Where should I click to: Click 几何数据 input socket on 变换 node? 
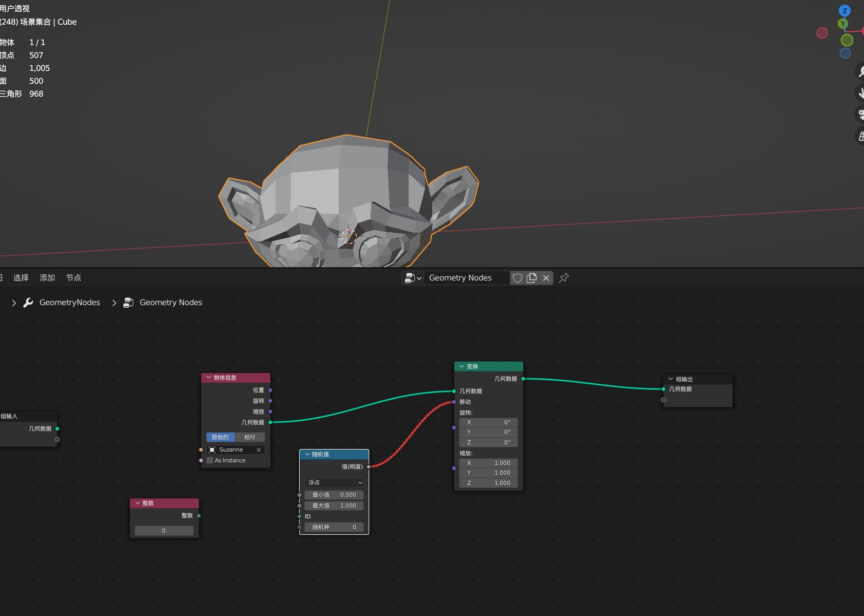click(454, 391)
